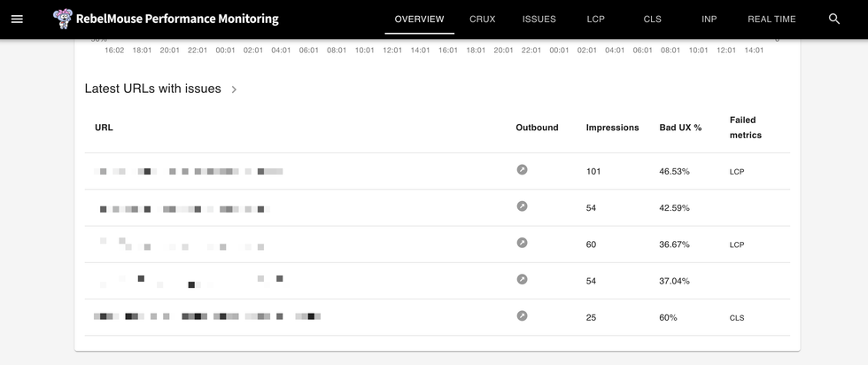Open the ISSUES tab
Image resolution: width=868 pixels, height=365 pixels.
[539, 19]
